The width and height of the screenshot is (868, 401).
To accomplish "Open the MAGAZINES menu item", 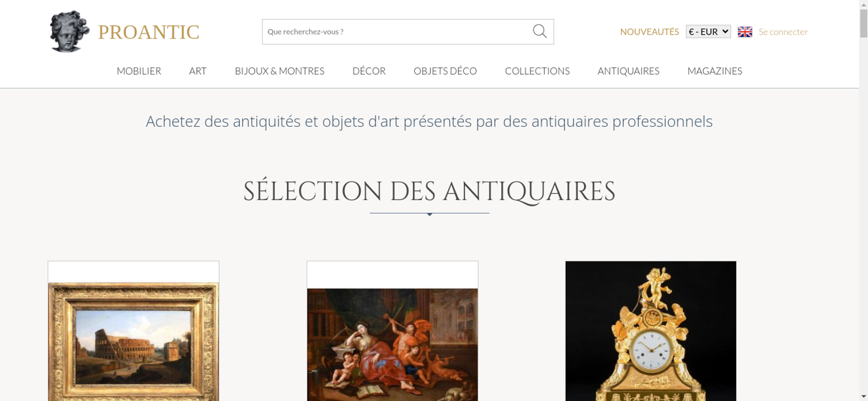I will [x=715, y=71].
